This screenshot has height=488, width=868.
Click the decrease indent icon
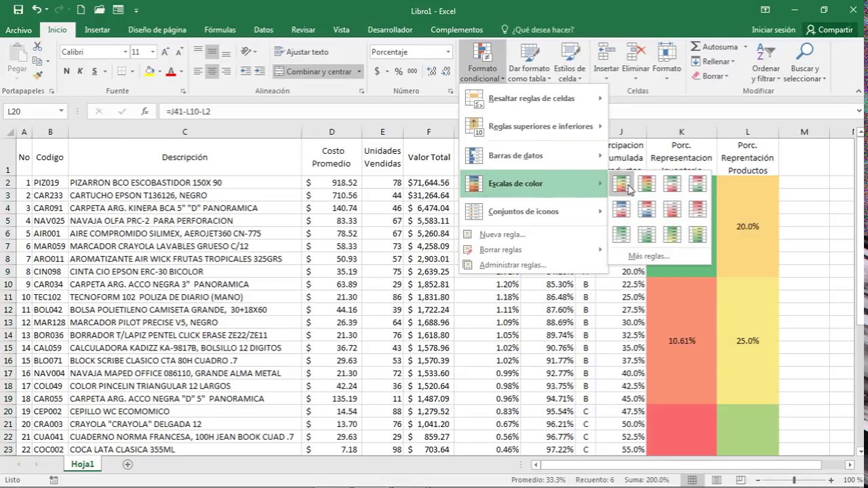point(246,71)
